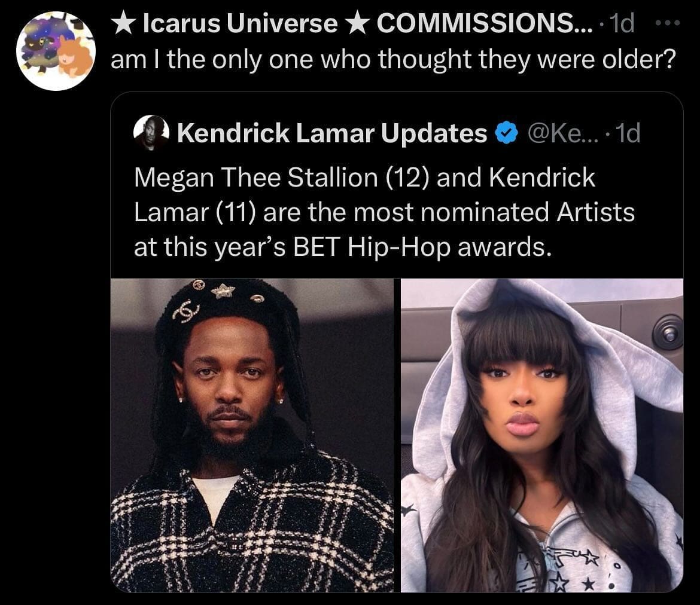700x605 pixels.
Task: Click the "Lamar (11)" text
Action: 195,212
